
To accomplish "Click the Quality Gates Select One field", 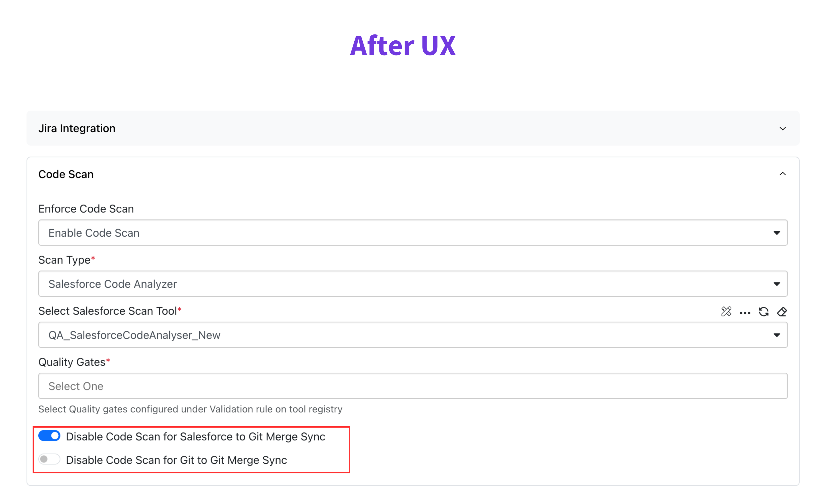I will click(x=413, y=386).
